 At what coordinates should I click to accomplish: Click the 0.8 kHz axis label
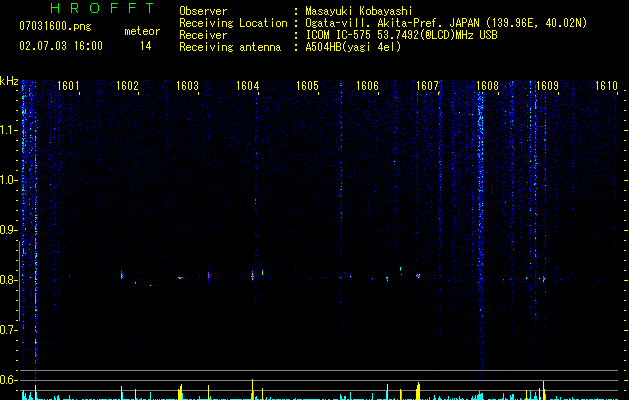click(9, 280)
